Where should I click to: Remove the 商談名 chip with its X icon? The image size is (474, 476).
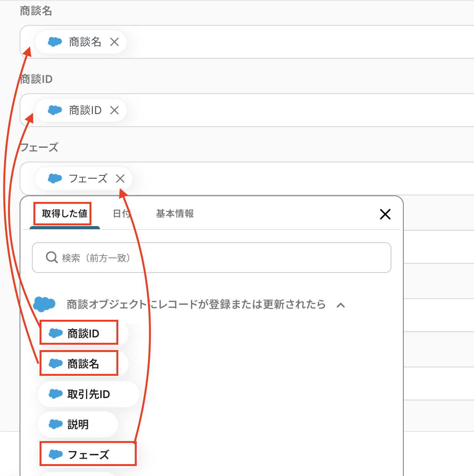point(114,42)
